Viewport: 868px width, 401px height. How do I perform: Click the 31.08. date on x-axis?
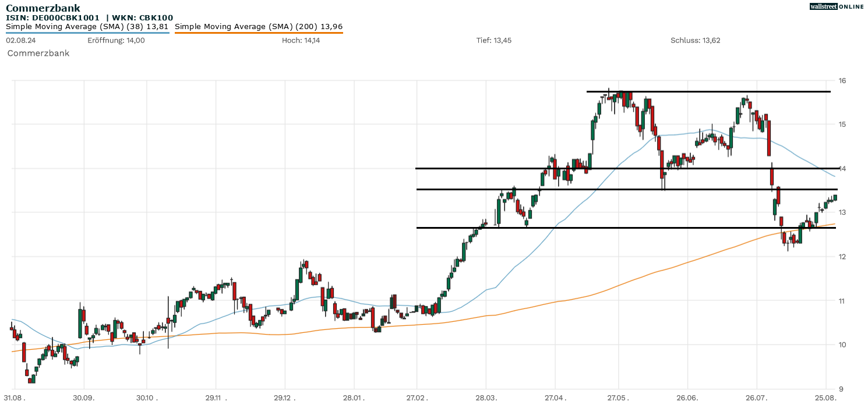(x=15, y=398)
